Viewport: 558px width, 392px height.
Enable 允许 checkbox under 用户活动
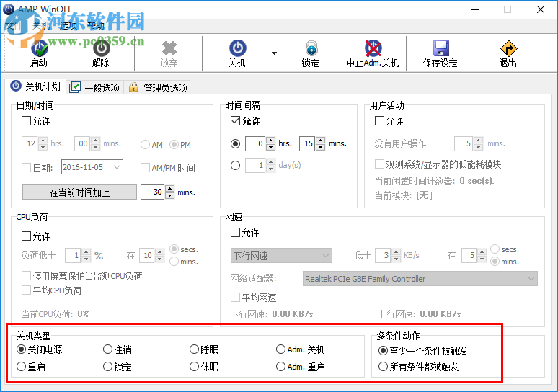point(379,121)
